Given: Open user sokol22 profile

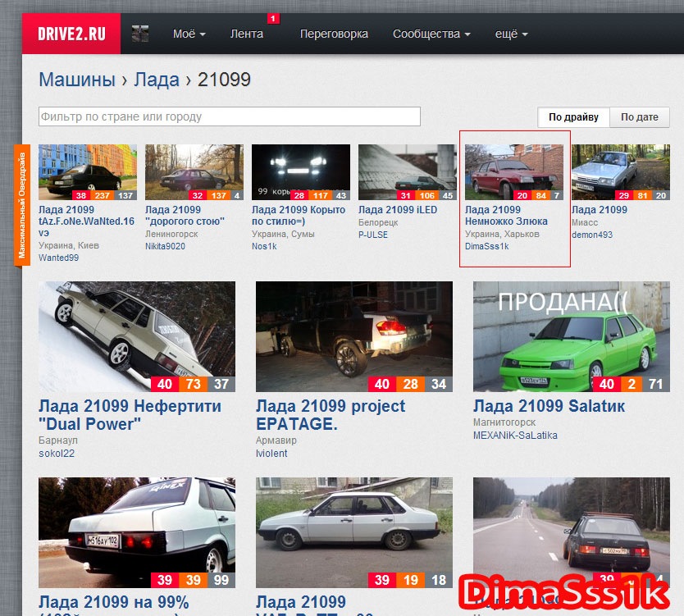Looking at the screenshot, I should click(x=57, y=454).
